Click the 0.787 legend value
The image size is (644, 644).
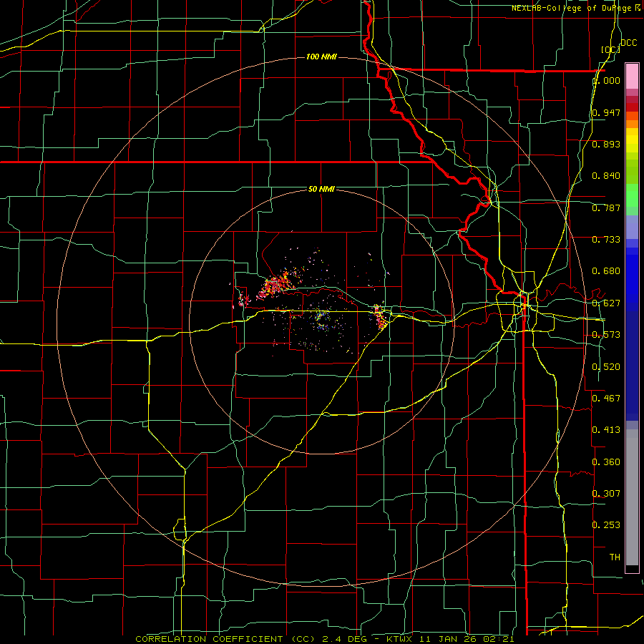pyautogui.click(x=606, y=208)
